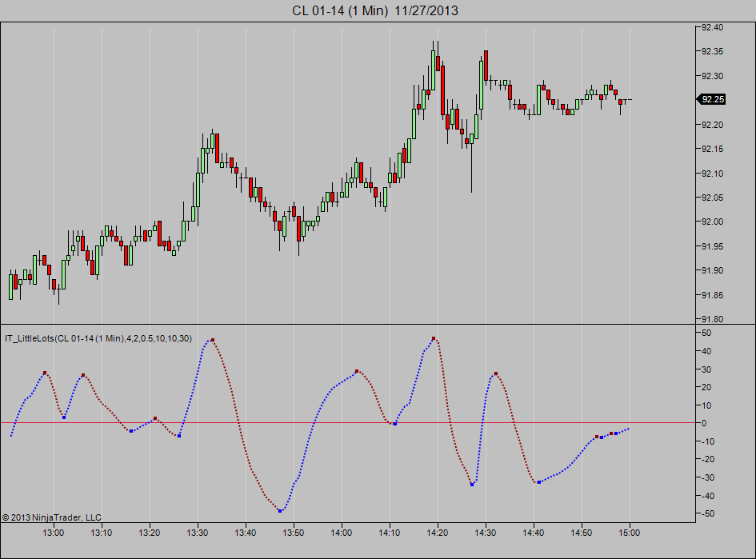
Task: Click the 92.15 price axis label
Action: pyautogui.click(x=712, y=149)
